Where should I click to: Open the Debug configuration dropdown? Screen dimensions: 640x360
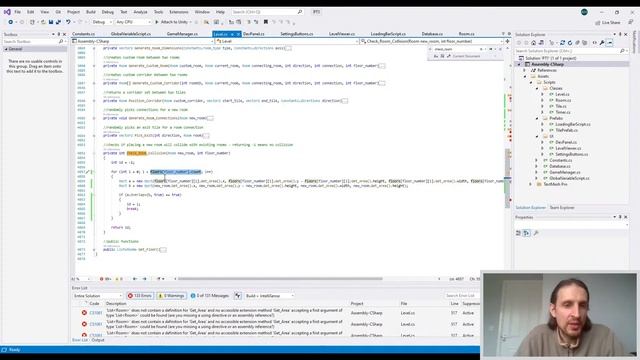click(101, 22)
